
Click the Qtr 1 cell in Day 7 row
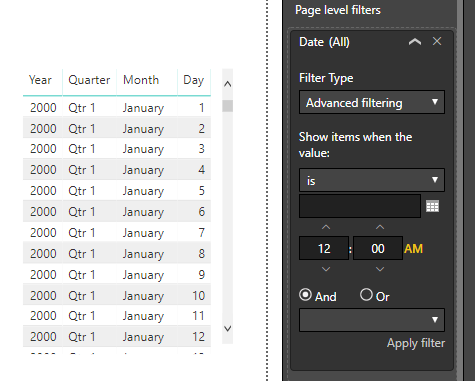82,233
